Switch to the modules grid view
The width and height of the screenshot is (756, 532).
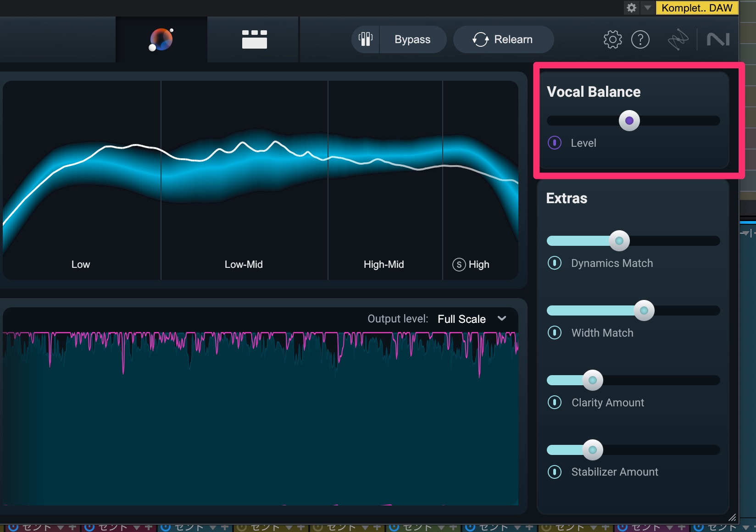point(254,39)
